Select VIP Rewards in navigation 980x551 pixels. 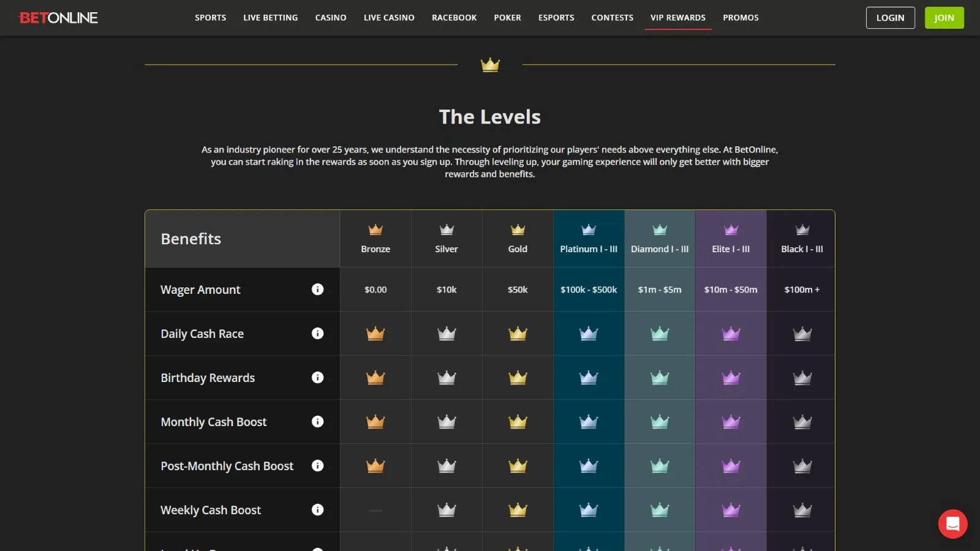click(x=677, y=18)
